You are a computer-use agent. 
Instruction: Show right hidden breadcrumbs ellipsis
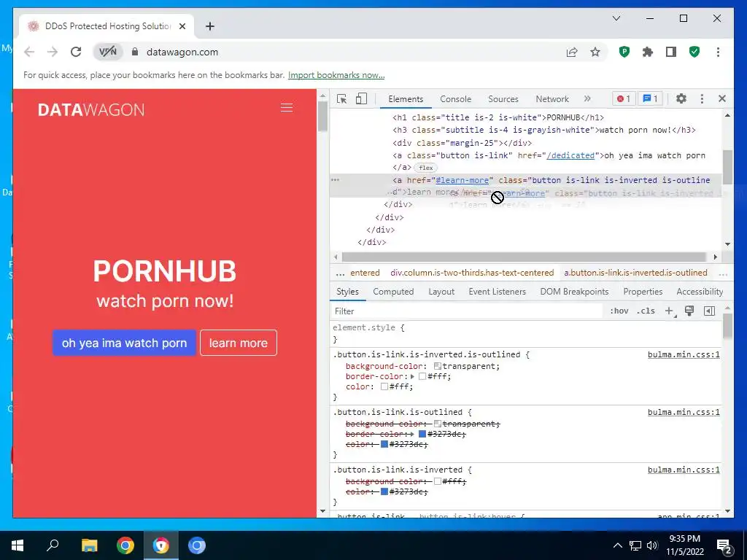click(723, 273)
